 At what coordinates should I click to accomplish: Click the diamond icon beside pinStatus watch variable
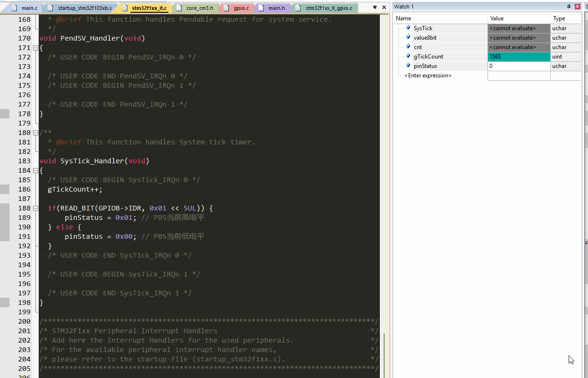(x=407, y=66)
